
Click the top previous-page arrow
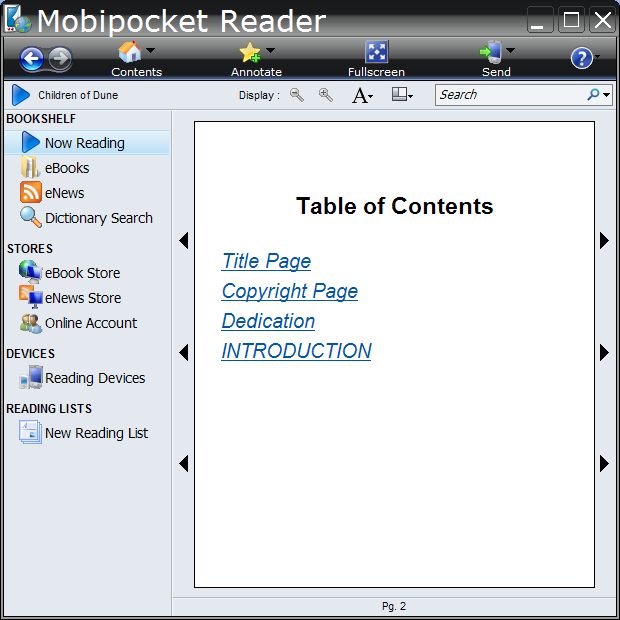pyautogui.click(x=183, y=240)
